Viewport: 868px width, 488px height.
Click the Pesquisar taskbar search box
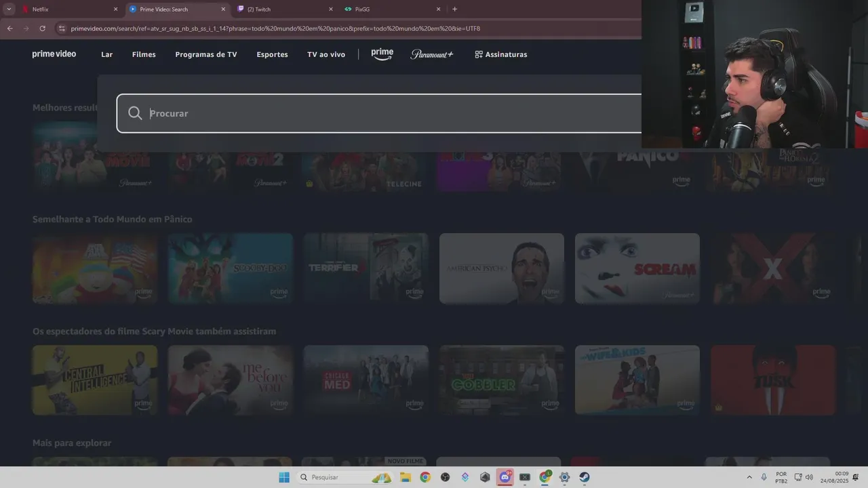(x=345, y=477)
